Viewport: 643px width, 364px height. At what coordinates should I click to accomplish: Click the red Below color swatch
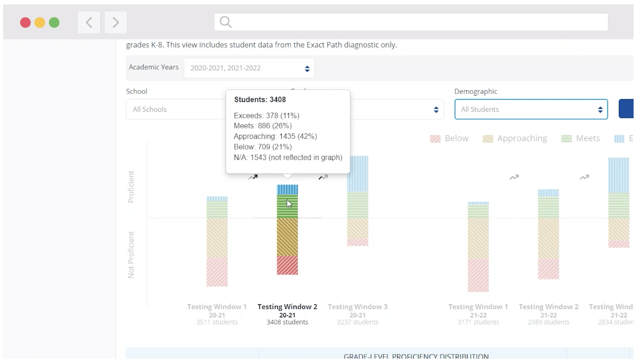click(x=435, y=138)
